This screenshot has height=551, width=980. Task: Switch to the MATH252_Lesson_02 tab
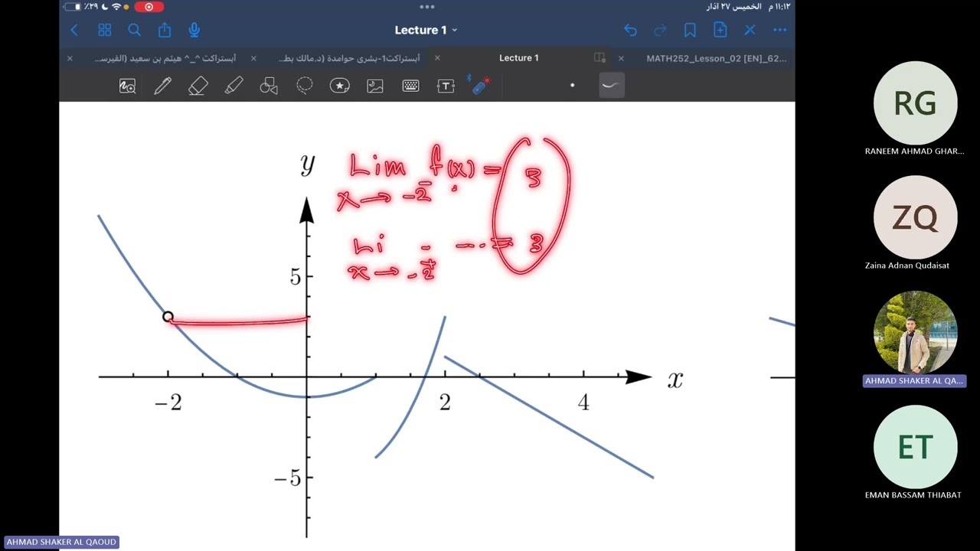click(716, 58)
